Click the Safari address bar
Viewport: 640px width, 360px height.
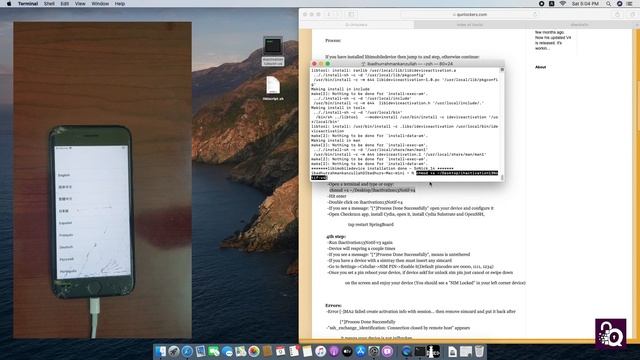[x=469, y=14]
